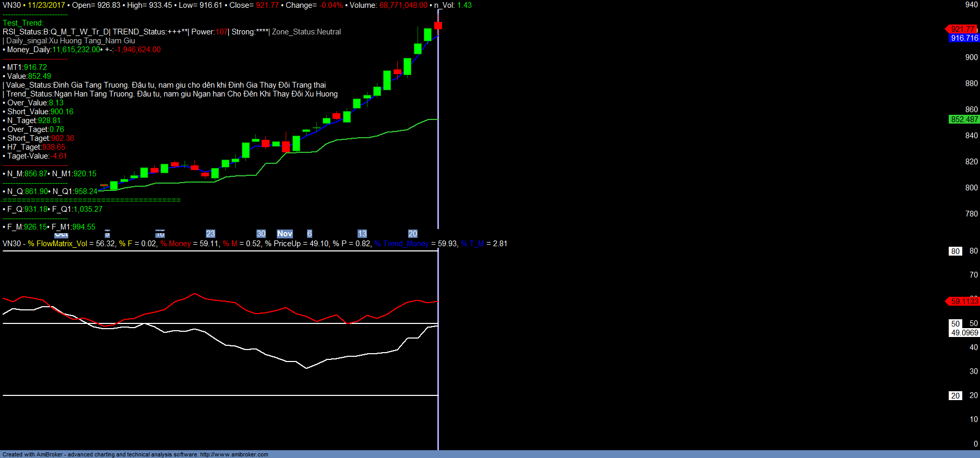
Task: Click the 30 date marker on axis
Action: tap(261, 234)
